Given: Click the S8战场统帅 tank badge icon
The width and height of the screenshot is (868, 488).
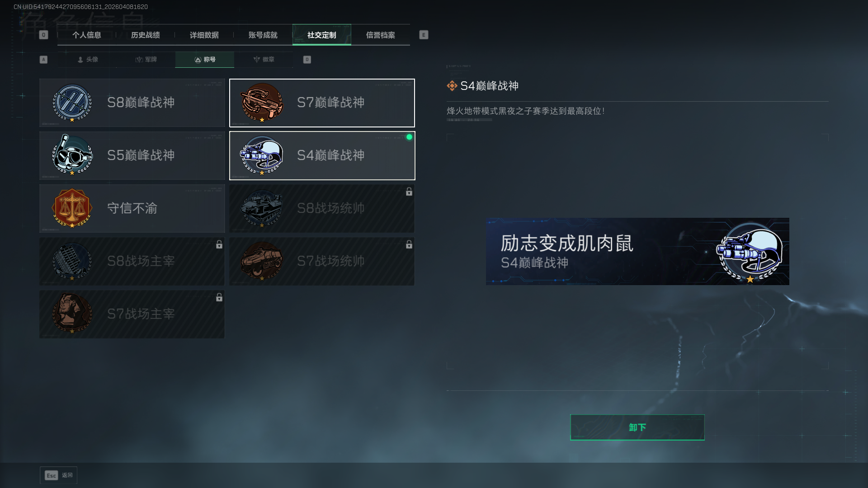Looking at the screenshot, I should point(262,208).
